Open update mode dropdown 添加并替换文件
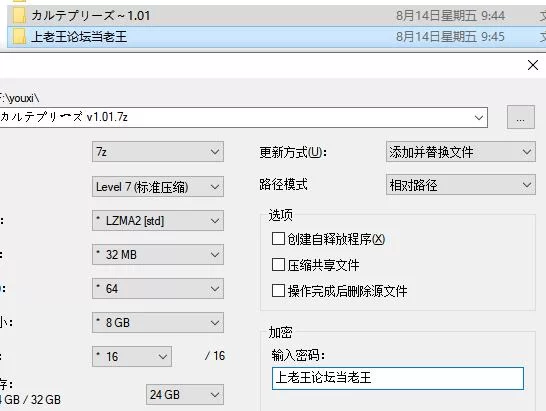This screenshot has height=411, width=546. tap(461, 152)
